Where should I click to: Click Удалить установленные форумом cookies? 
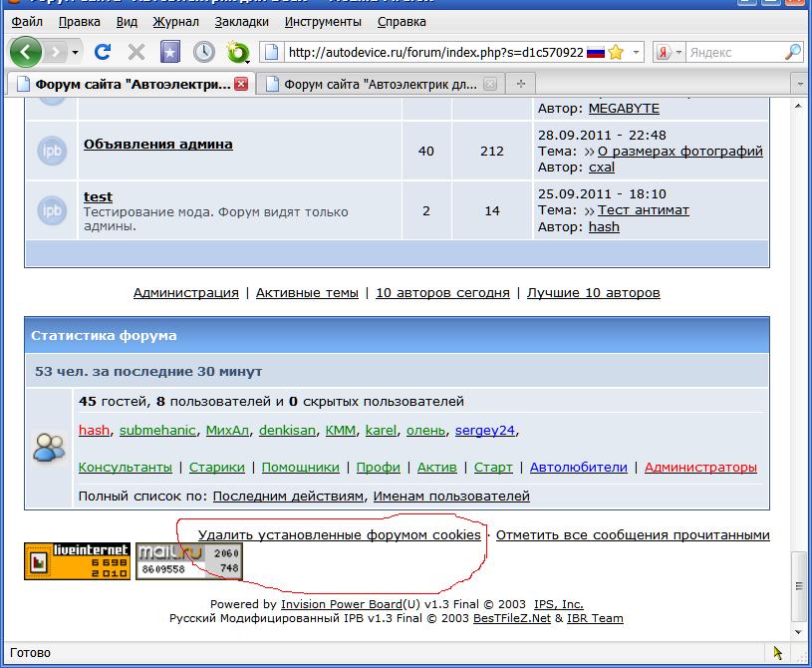tap(339, 534)
